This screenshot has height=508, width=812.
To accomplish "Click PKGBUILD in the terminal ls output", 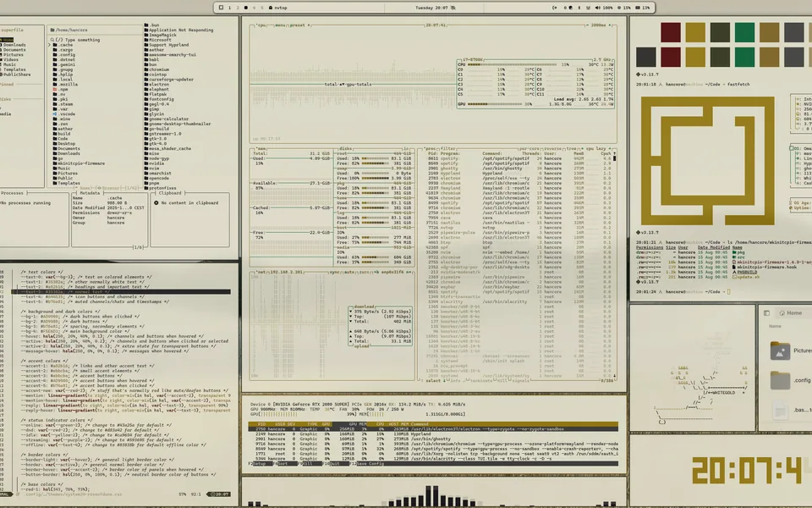I will click(x=747, y=272).
